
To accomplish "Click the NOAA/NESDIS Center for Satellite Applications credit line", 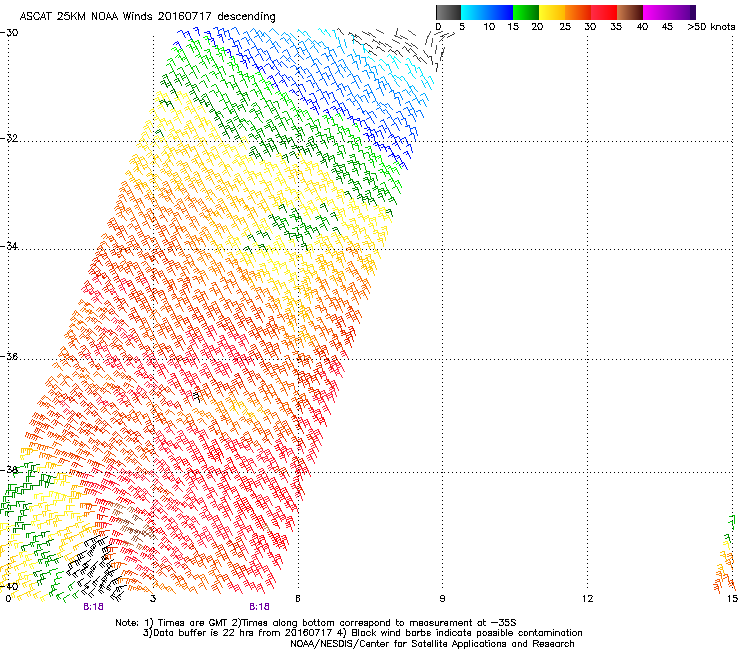I will (432, 644).
